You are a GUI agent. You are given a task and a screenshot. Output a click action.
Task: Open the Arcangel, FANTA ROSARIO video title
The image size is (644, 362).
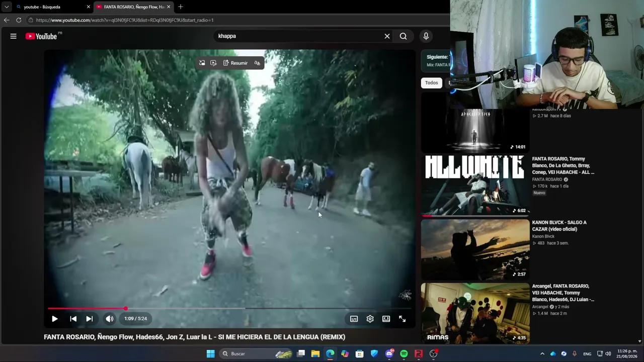coord(563,293)
